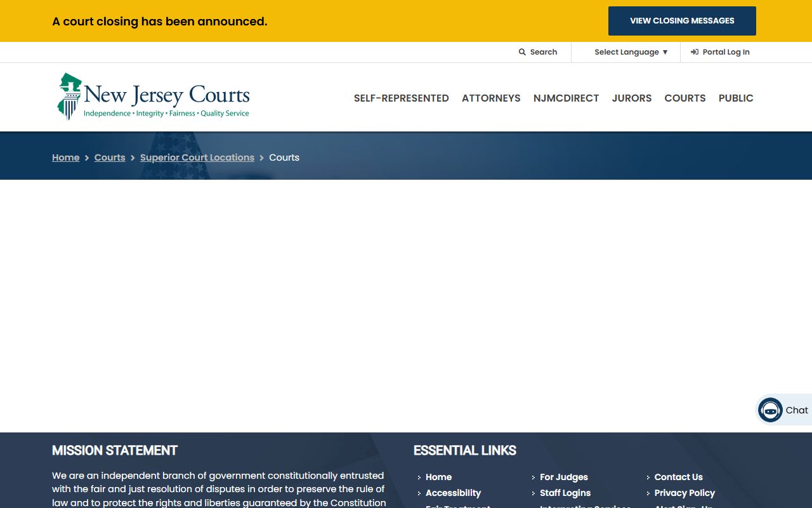
Task: Click the Staff Logins footer link
Action: pos(565,493)
